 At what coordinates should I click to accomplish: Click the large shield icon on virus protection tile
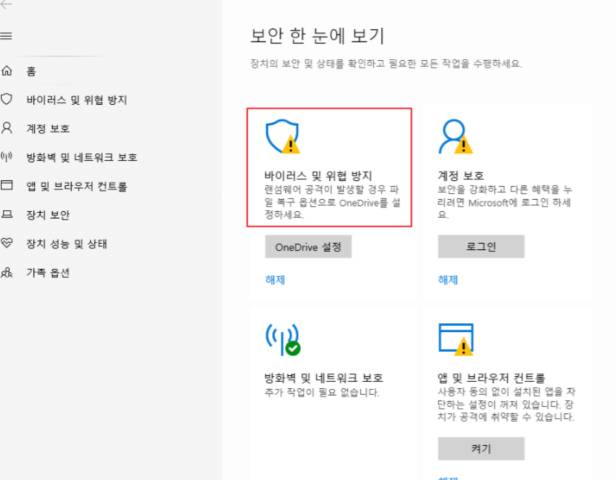click(281, 136)
